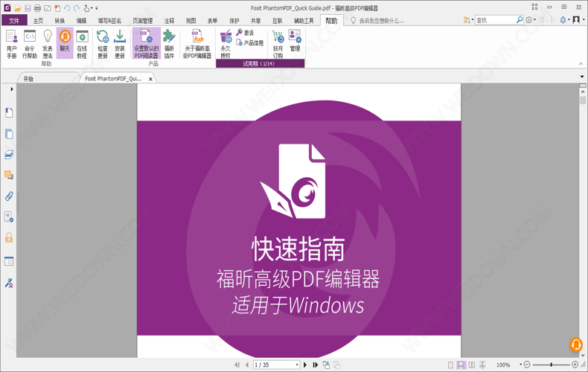588x372 pixels.
Task: Switch to the 页面管理 tab
Action: coord(142,21)
